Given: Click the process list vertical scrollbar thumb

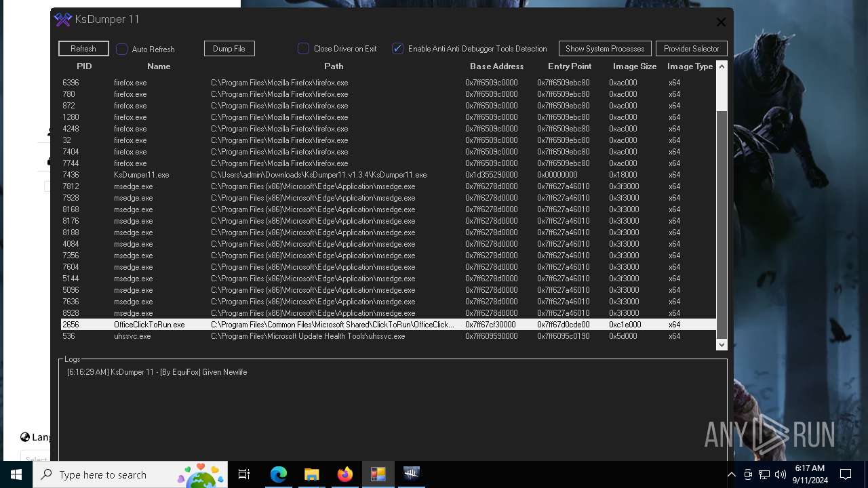Looking at the screenshot, I should click(x=722, y=224).
